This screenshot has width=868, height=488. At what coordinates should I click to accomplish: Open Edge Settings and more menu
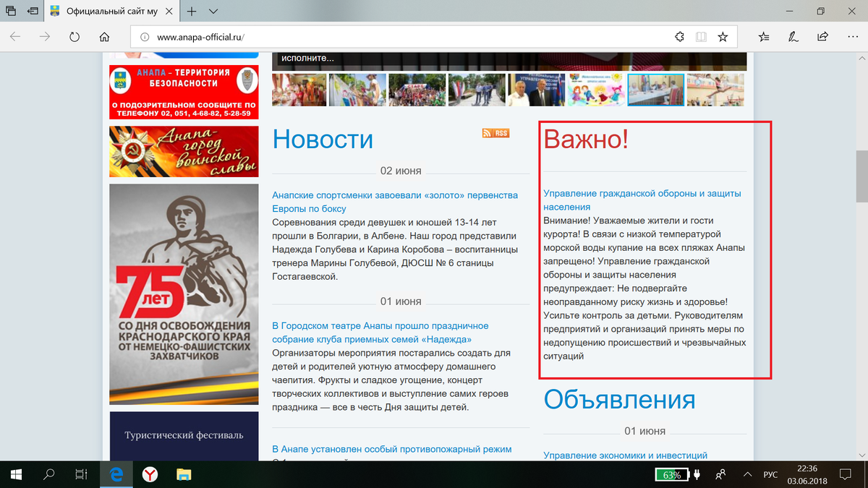coord(852,37)
